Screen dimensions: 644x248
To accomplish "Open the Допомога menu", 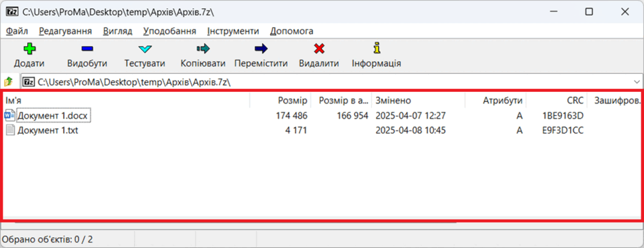I will tap(292, 32).
